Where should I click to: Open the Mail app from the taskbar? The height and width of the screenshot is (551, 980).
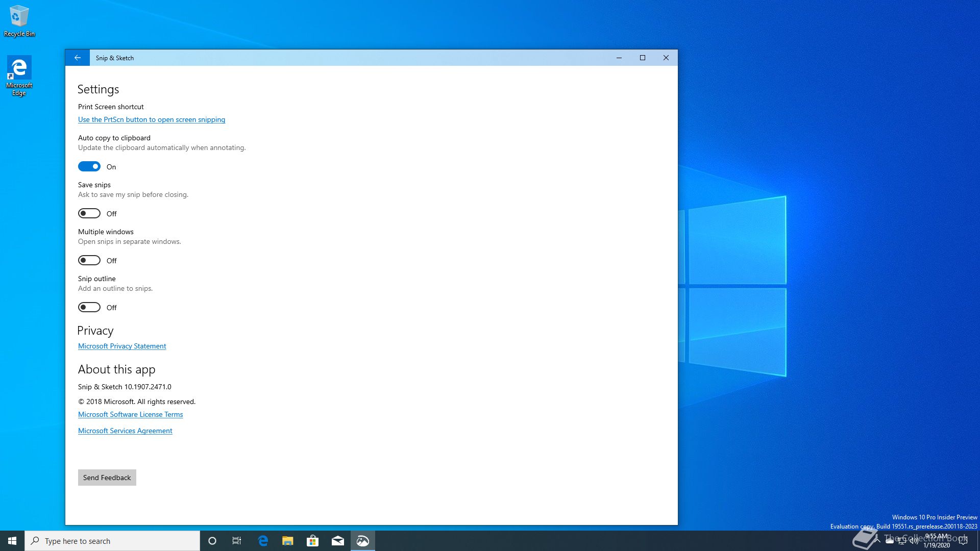tap(338, 541)
